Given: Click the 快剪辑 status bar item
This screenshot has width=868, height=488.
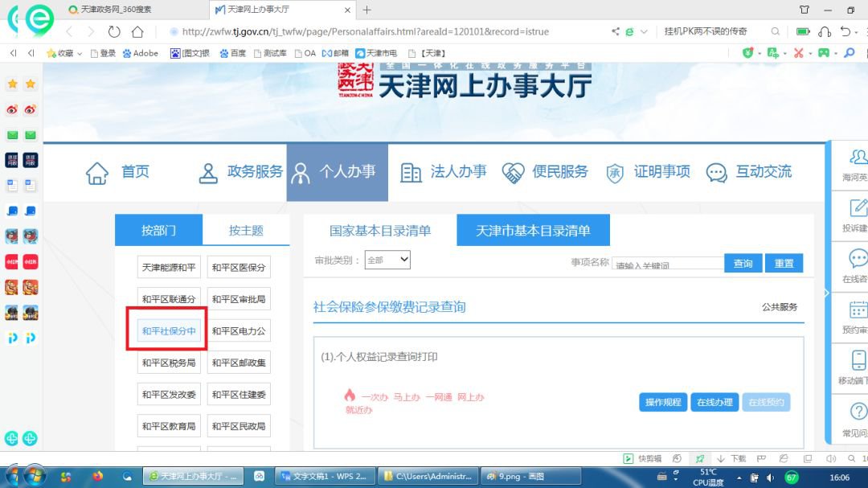Looking at the screenshot, I should [643, 458].
